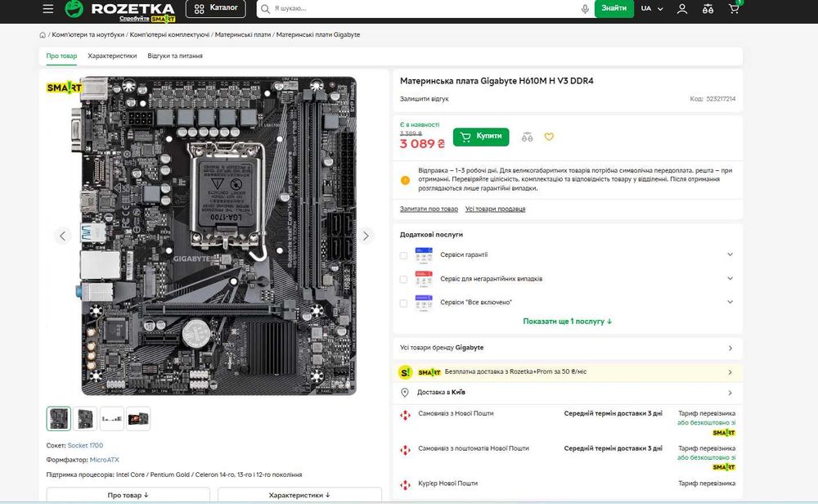Open the user account icon

(682, 9)
